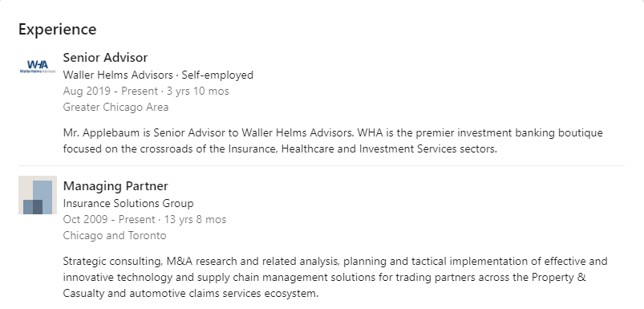Click the line about Insurance, Healthcare and Investment Services

(x=280, y=148)
